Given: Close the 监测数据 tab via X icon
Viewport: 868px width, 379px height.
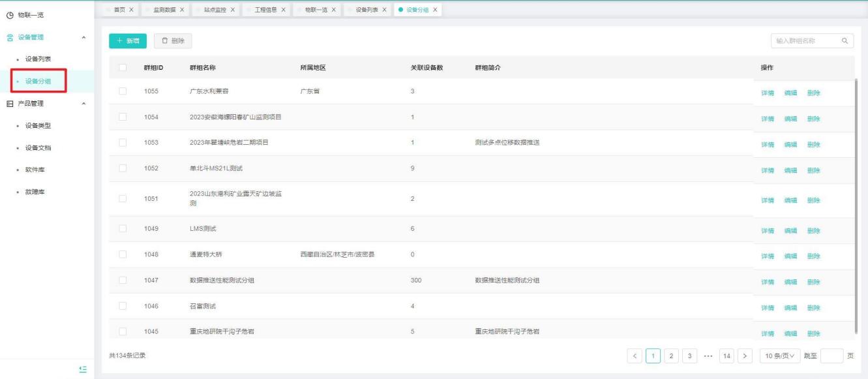Looking at the screenshot, I should [x=181, y=9].
